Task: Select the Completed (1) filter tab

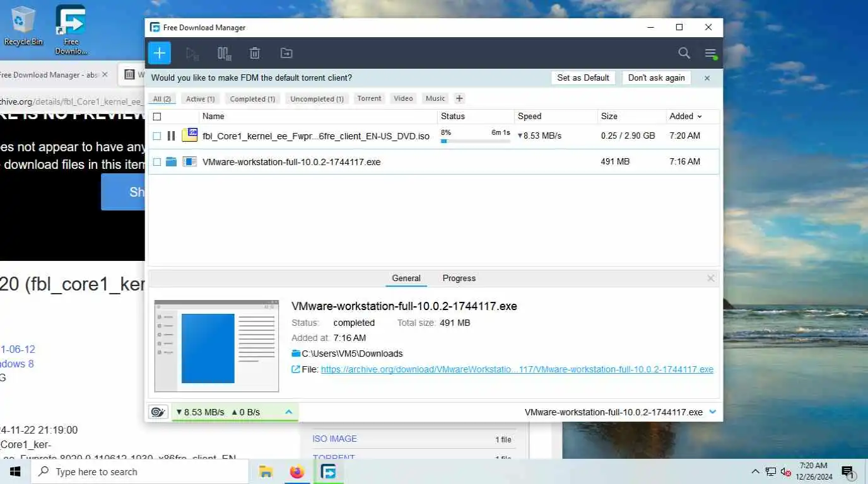Action: (252, 99)
